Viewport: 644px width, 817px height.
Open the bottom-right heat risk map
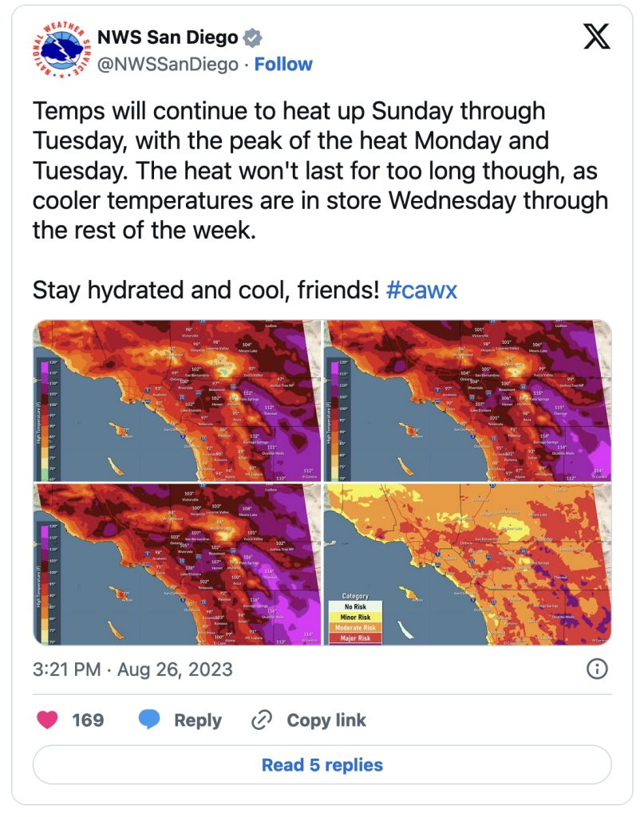tap(468, 564)
